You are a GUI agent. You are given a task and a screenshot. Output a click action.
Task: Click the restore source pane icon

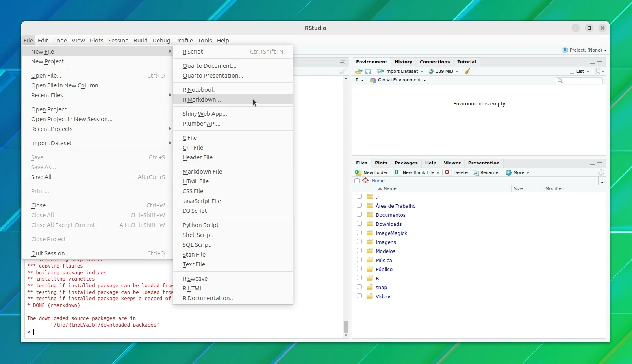(x=343, y=63)
